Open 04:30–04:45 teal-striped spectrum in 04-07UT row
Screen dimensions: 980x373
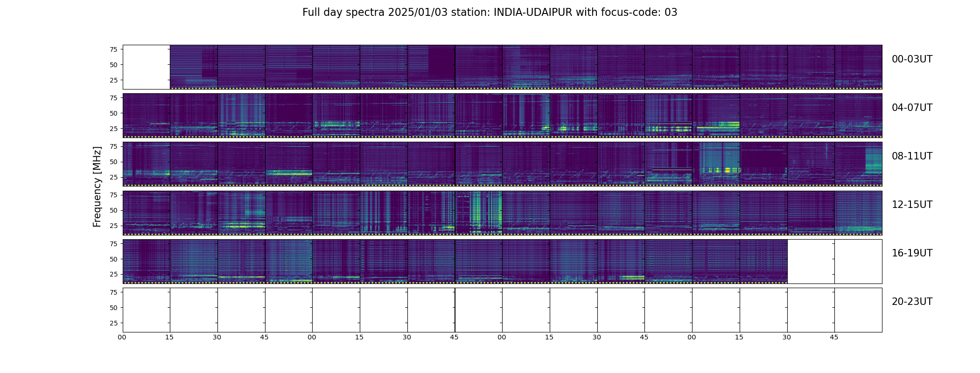[241, 116]
